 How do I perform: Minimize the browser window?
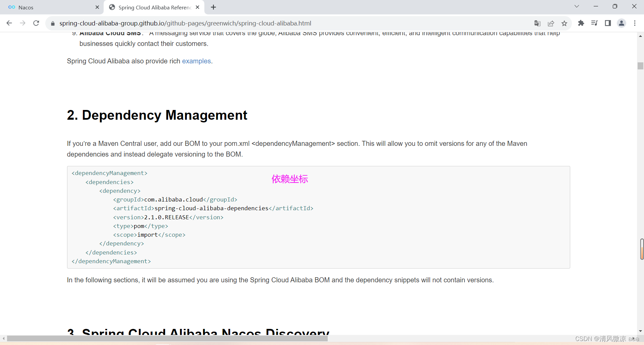(596, 6)
